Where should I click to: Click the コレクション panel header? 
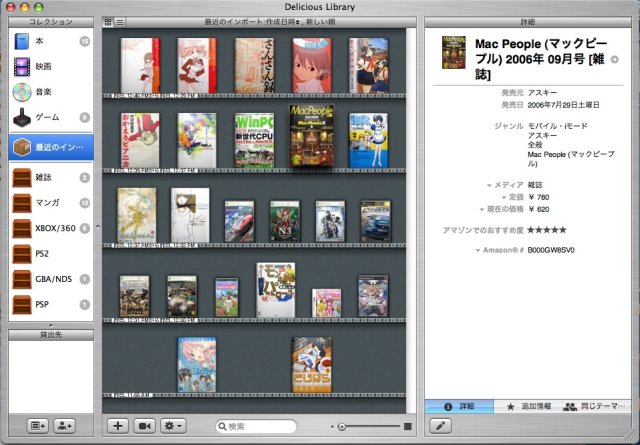(x=51, y=22)
